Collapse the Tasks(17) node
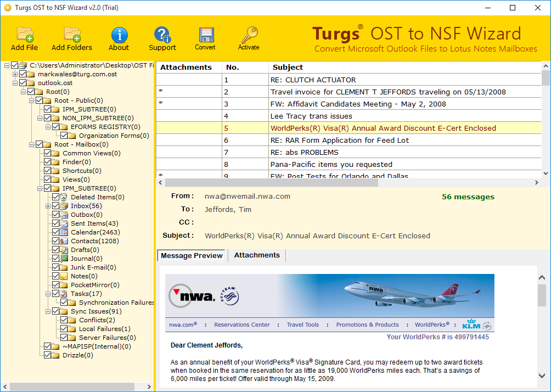The width and height of the screenshot is (551, 392). (x=48, y=294)
